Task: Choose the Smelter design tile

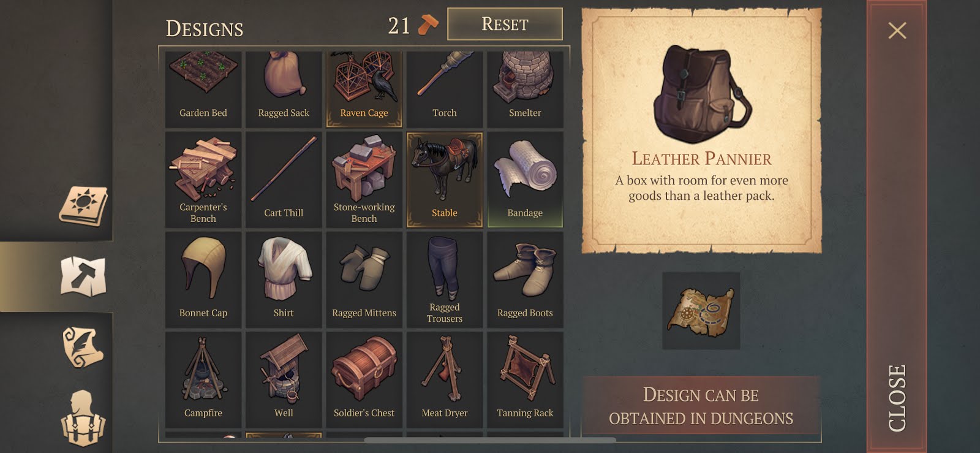Action: 525,89
